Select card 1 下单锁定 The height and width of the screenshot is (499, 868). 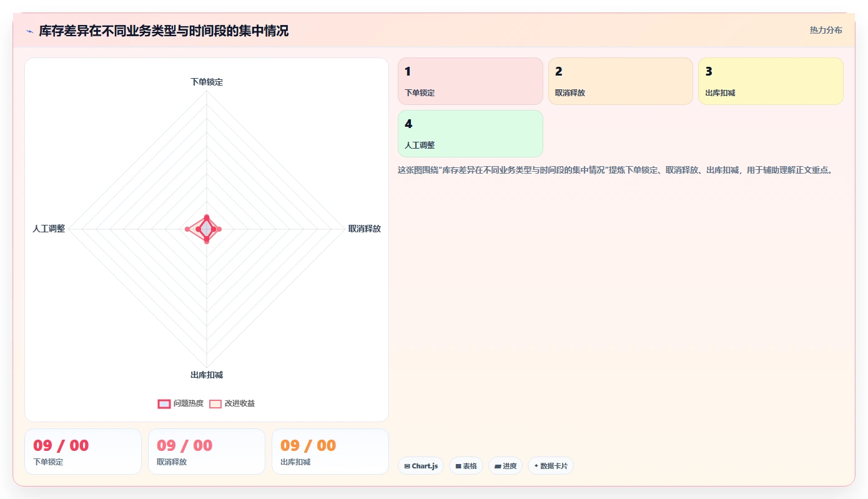(470, 81)
